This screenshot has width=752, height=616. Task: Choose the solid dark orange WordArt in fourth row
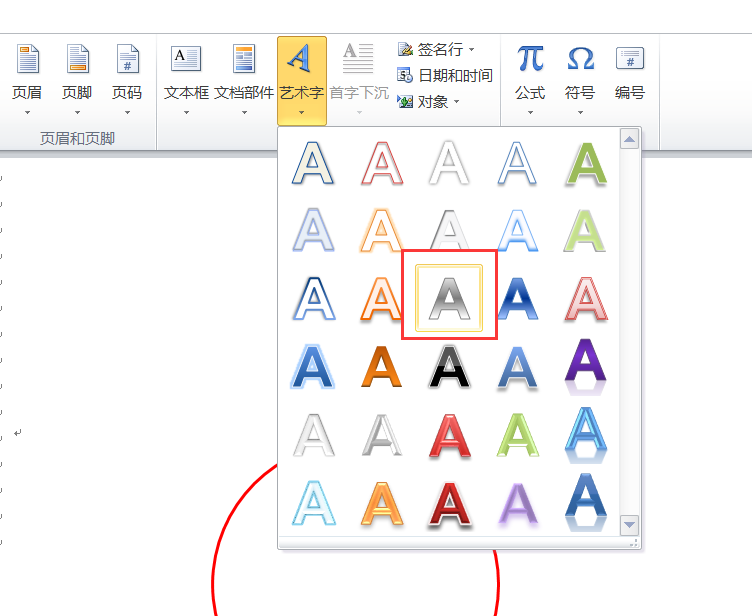381,366
